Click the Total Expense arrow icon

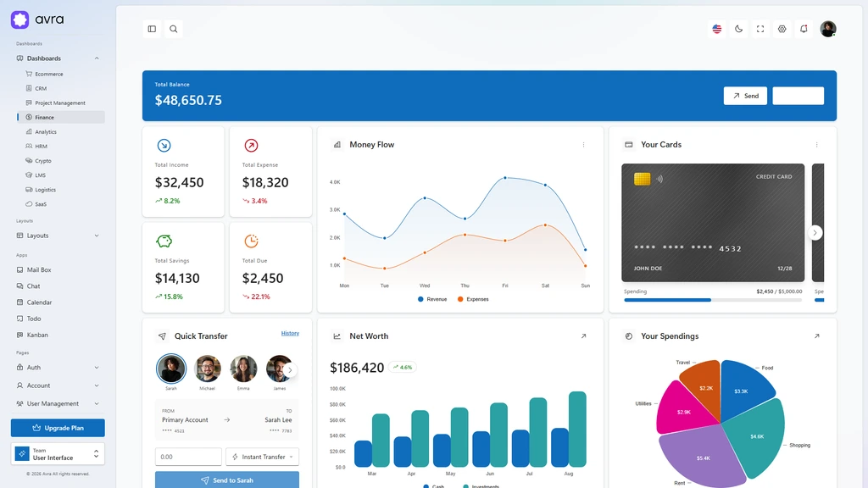251,146
